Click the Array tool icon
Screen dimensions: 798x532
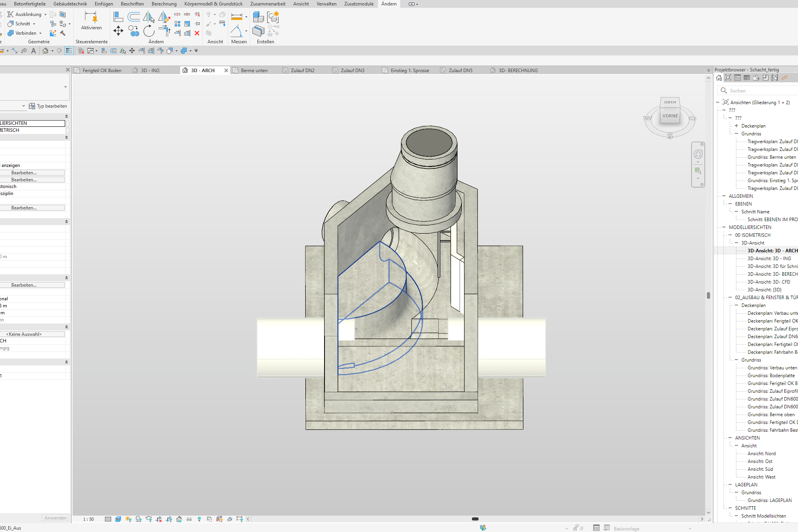(x=177, y=24)
